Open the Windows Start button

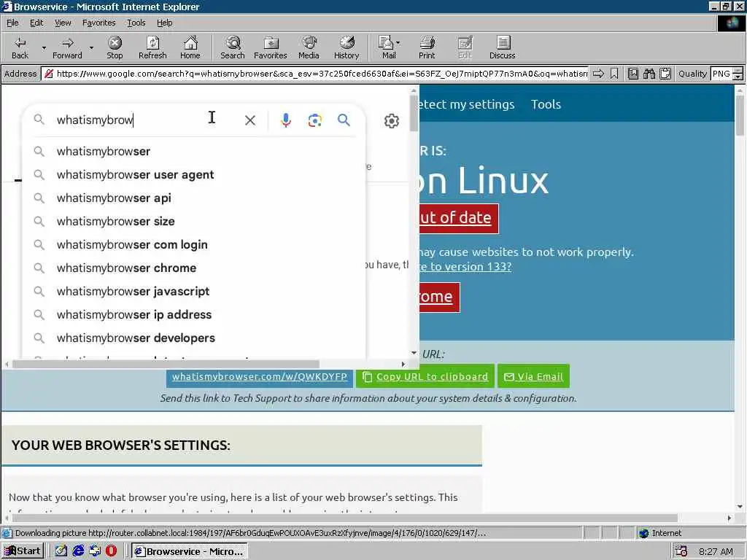click(x=23, y=551)
